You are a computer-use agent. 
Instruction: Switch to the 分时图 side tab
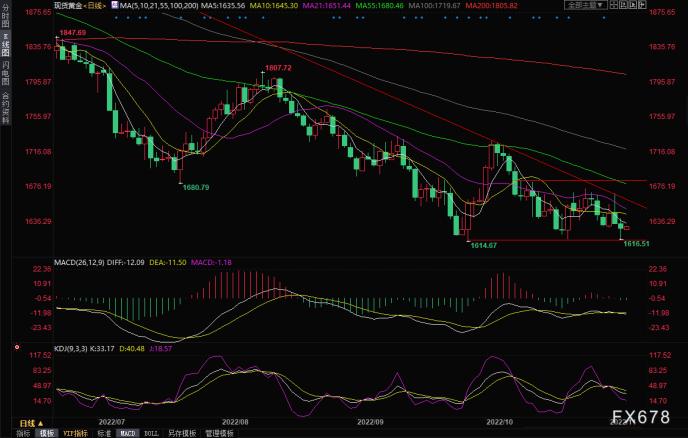(x=5, y=18)
